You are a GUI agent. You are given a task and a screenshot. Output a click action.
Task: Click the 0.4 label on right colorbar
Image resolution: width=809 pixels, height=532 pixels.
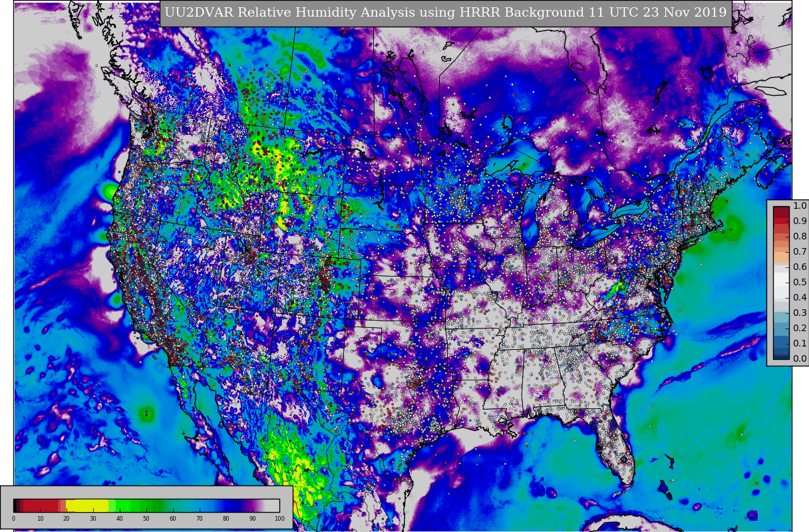tap(800, 297)
